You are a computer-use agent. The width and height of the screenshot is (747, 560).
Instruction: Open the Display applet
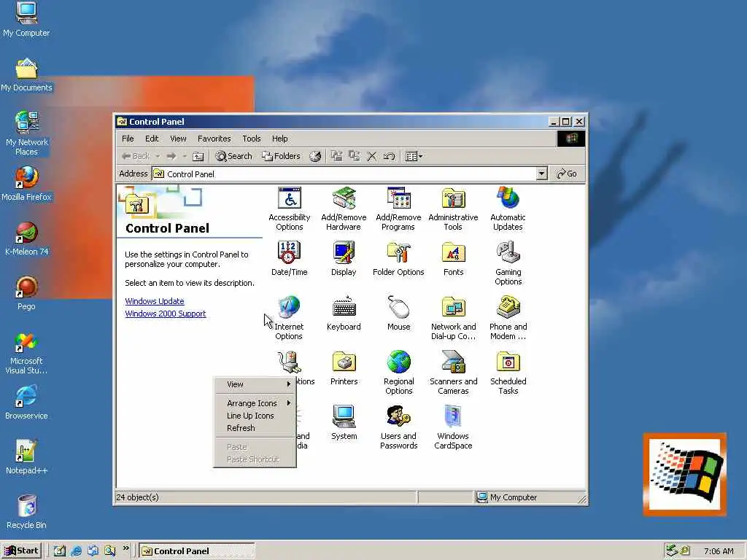click(344, 259)
